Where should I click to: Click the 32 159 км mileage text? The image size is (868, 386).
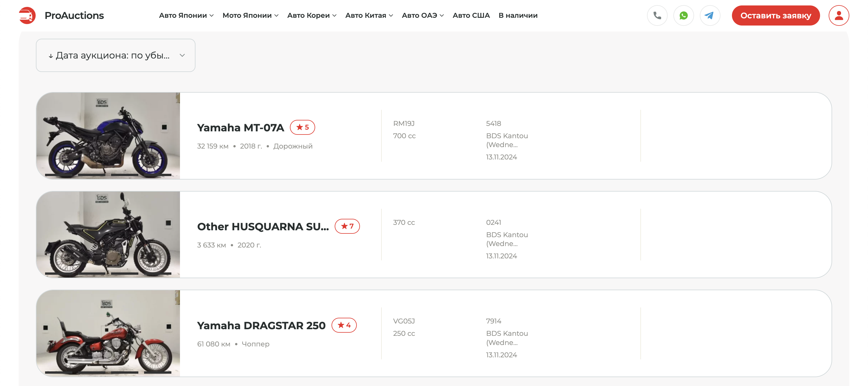click(213, 146)
